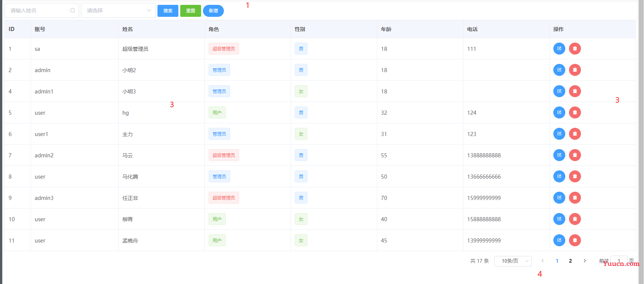644x284 pixels.
Task: Click the page jump number input
Action: pyautogui.click(x=619, y=260)
